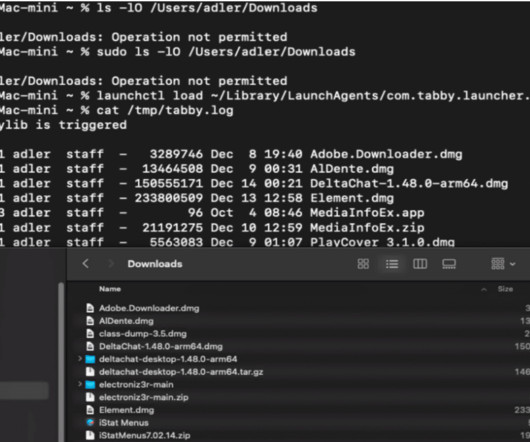Click iStatMenus7.02.14.zip file name
The width and height of the screenshot is (530, 442).
coord(144,435)
